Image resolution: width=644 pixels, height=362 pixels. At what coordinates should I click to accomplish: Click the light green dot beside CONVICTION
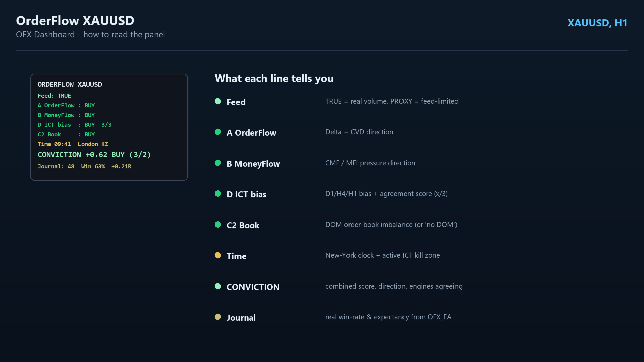pos(218,286)
